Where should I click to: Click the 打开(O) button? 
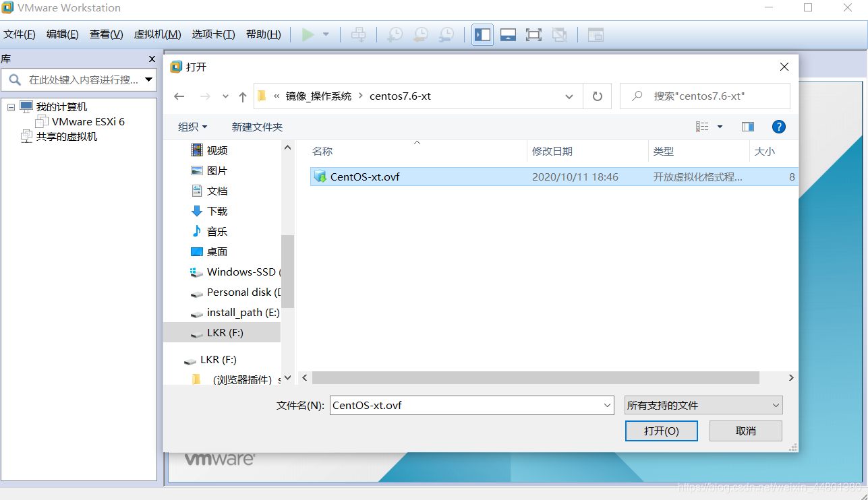point(662,431)
